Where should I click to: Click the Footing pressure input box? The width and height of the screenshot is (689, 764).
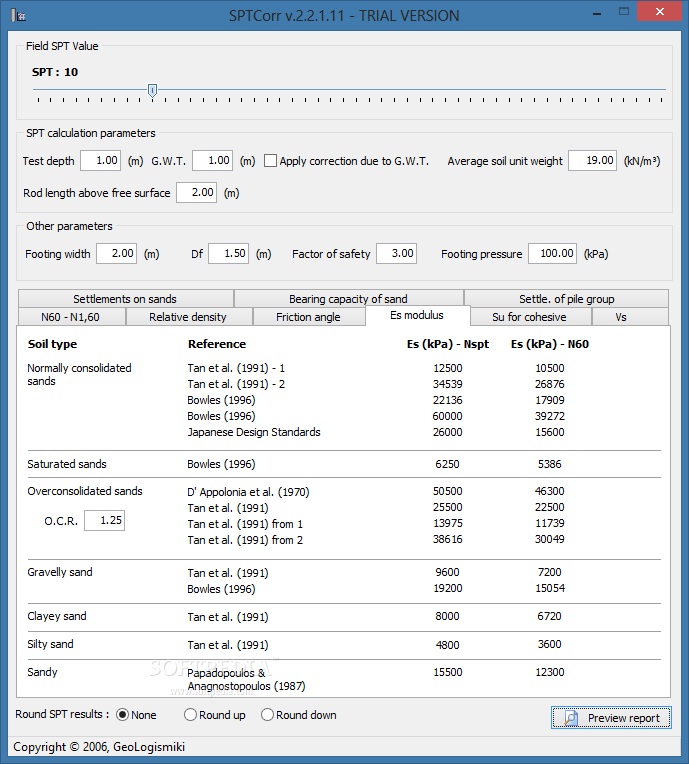tap(553, 253)
